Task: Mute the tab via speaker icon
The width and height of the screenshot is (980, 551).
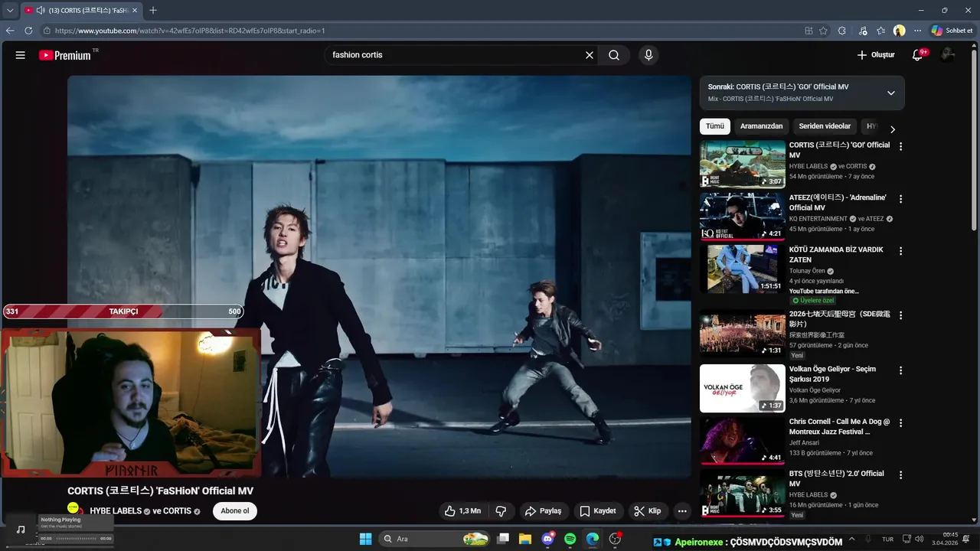Action: click(x=40, y=10)
